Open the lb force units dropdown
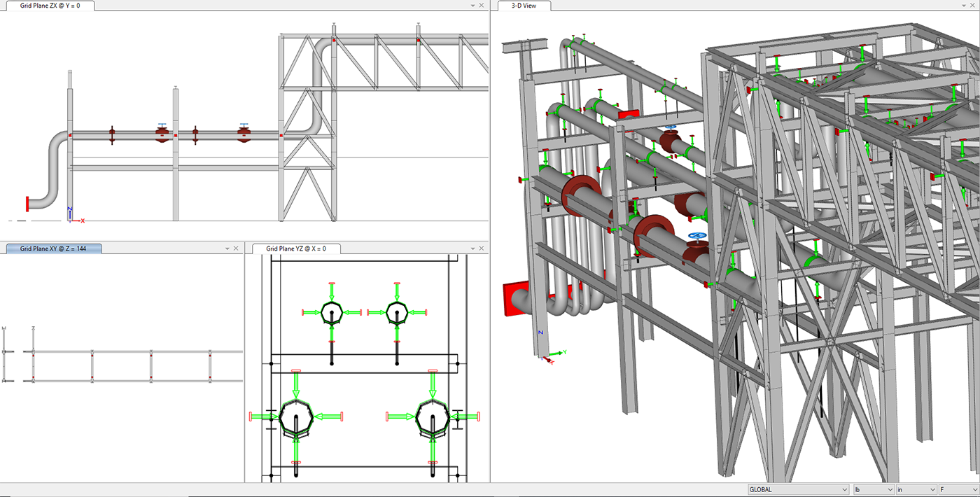Viewport: 980px width, 497px height. tap(890, 489)
